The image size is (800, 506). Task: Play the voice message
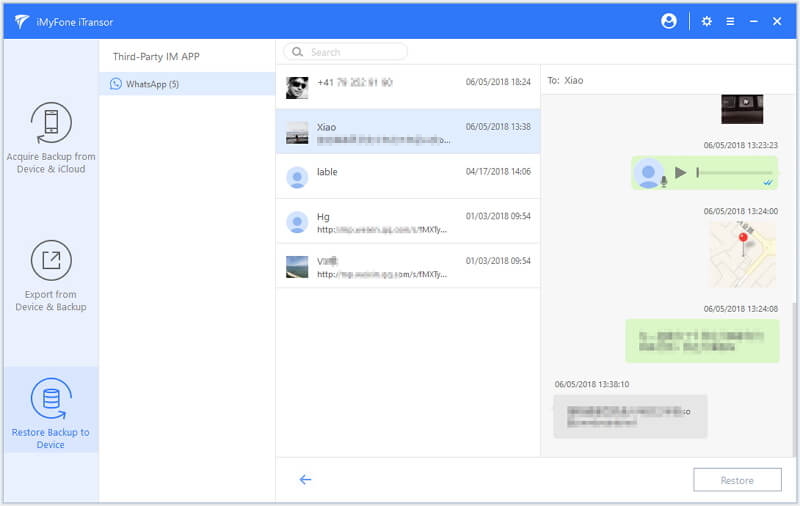680,172
